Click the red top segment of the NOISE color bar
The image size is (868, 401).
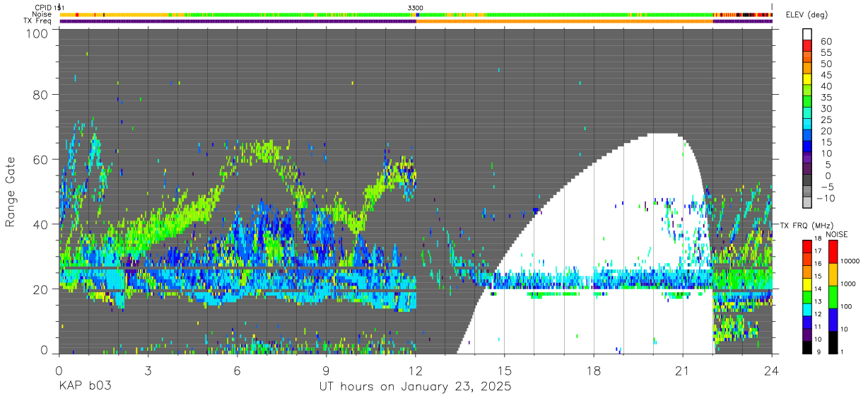coord(833,251)
